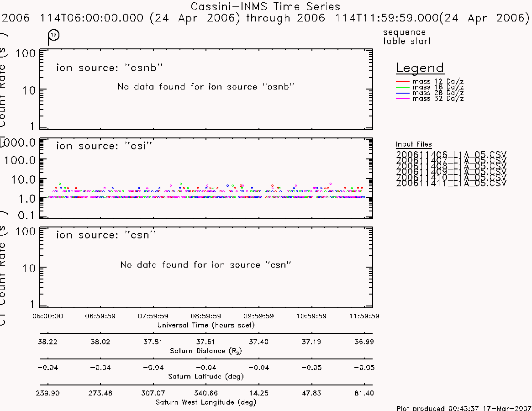Click the "sequence table start" label
Image resolution: width=532 pixels, height=411 pixels.
tap(407, 37)
